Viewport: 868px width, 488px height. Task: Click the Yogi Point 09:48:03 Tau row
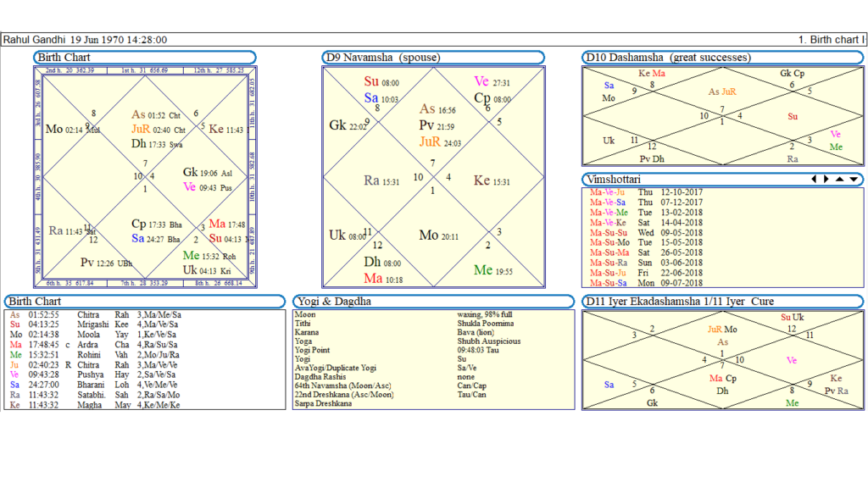coord(397,350)
